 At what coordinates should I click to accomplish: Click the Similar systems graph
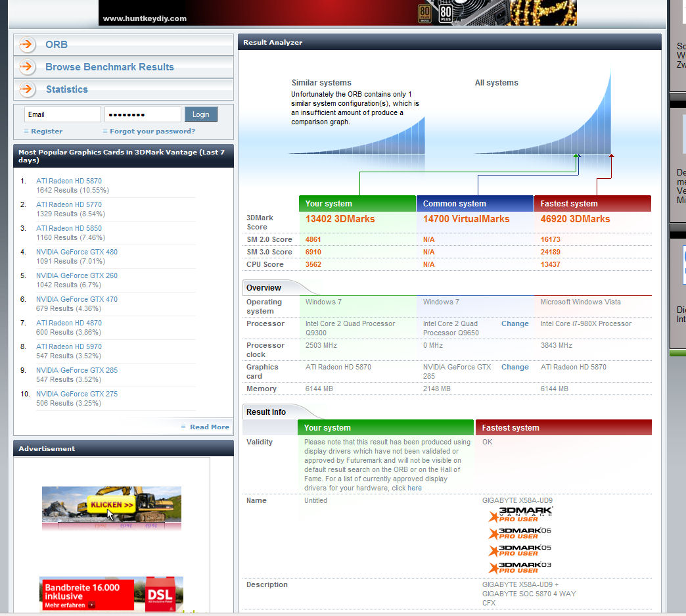pyautogui.click(x=357, y=136)
